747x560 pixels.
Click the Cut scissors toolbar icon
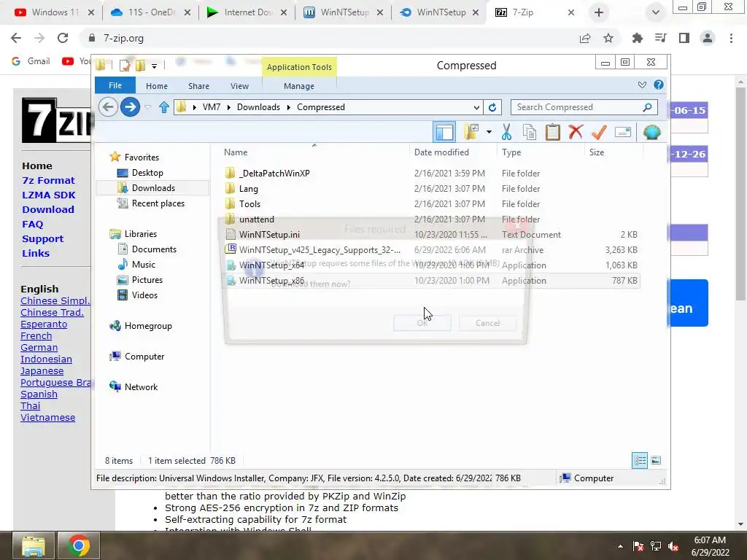pos(506,132)
